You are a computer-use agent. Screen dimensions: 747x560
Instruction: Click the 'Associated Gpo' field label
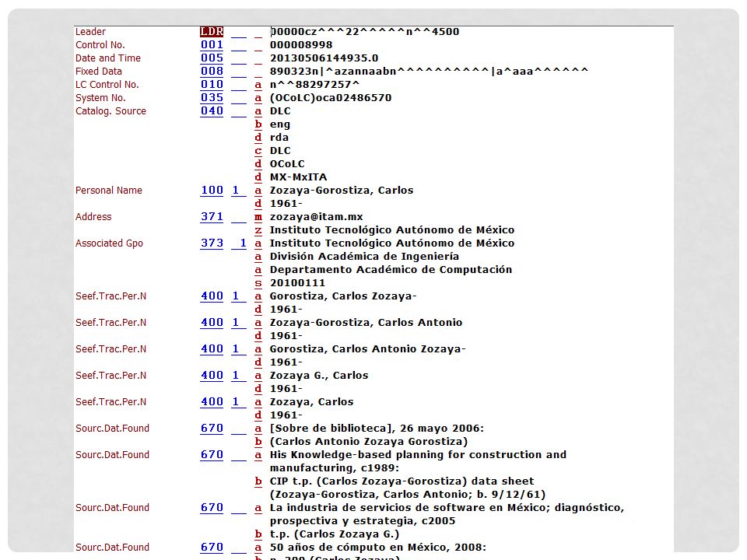coord(109,243)
